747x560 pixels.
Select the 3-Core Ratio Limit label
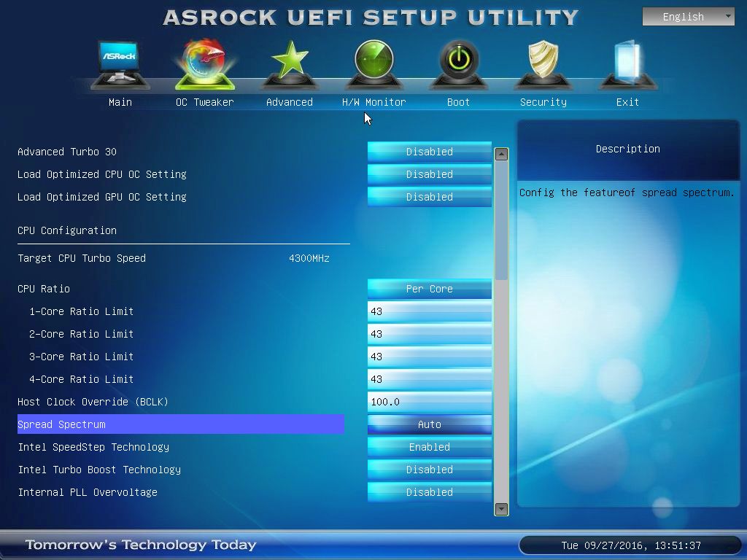[x=82, y=357]
